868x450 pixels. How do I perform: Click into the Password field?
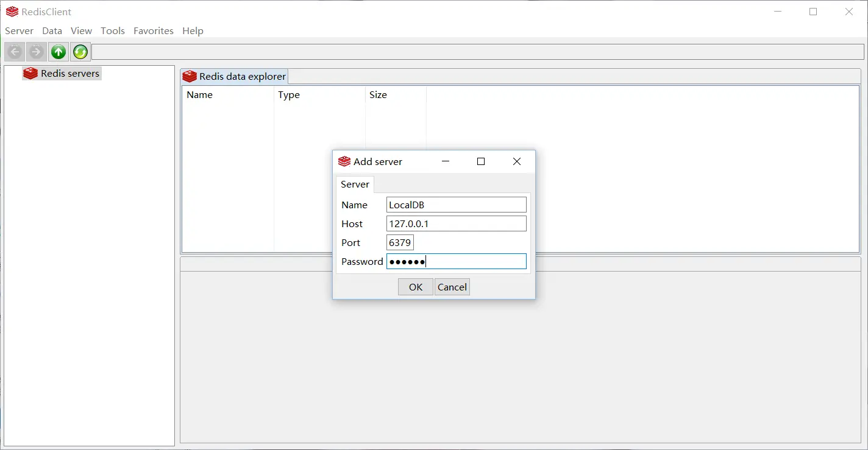click(457, 261)
